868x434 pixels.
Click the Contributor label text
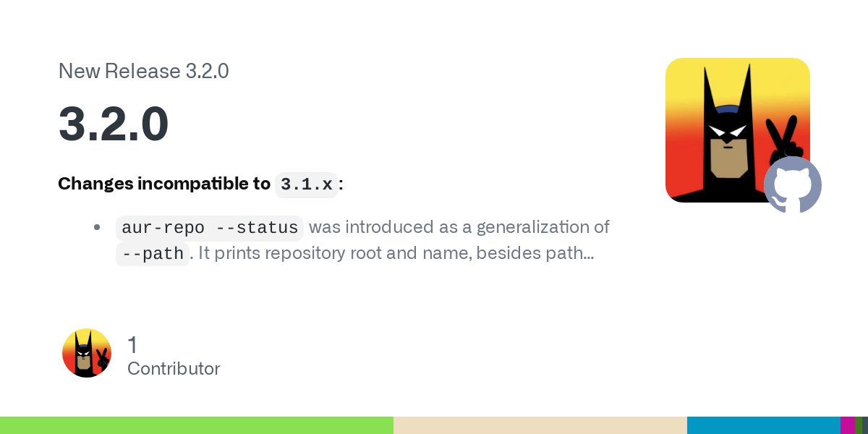tap(174, 369)
